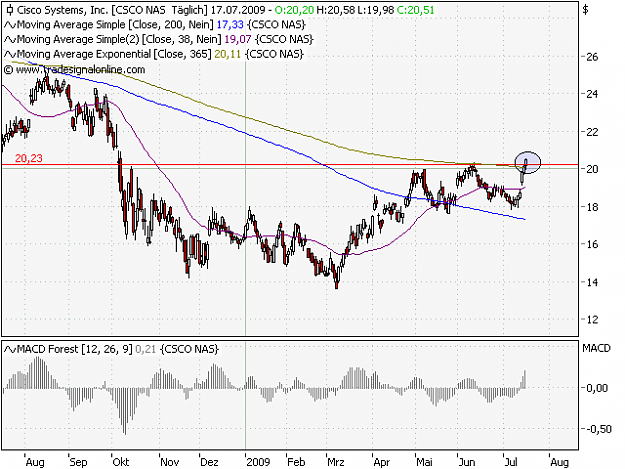Click the blue 17,33 moving average value
The height and width of the screenshot is (469, 625).
[x=230, y=25]
